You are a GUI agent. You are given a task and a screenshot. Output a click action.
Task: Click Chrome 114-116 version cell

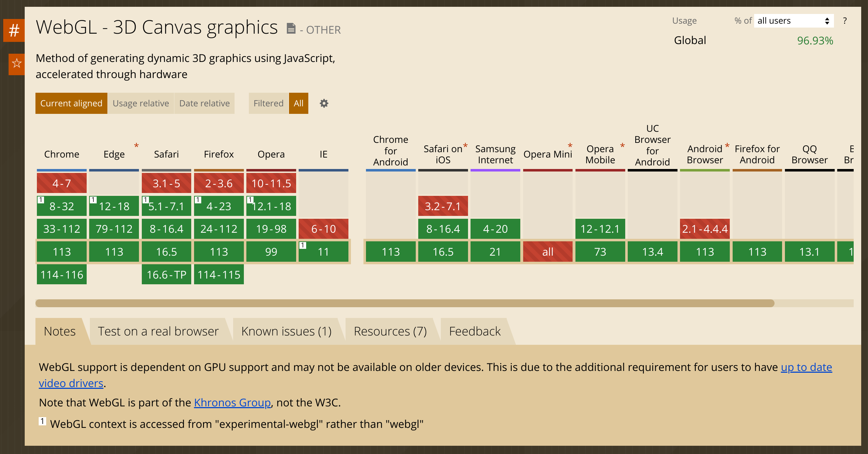pyautogui.click(x=62, y=275)
